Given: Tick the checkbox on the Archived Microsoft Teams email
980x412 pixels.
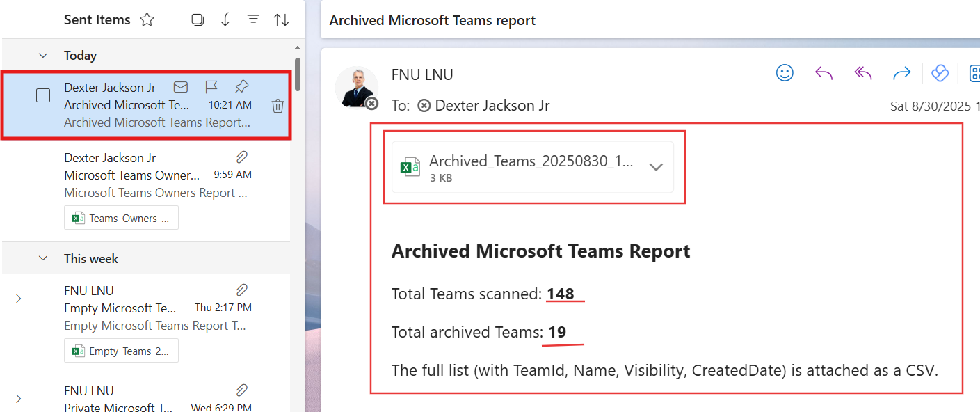Looking at the screenshot, I should click(x=43, y=96).
